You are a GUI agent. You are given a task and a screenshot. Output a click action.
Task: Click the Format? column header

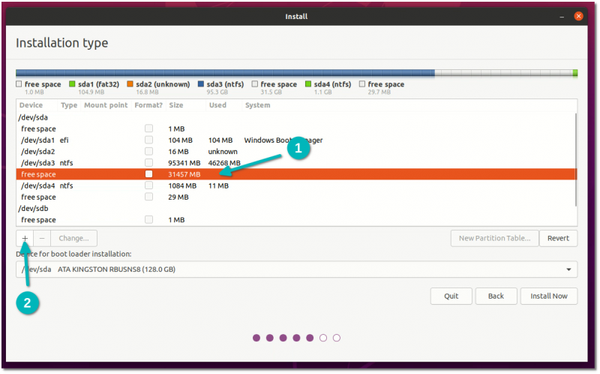point(148,105)
